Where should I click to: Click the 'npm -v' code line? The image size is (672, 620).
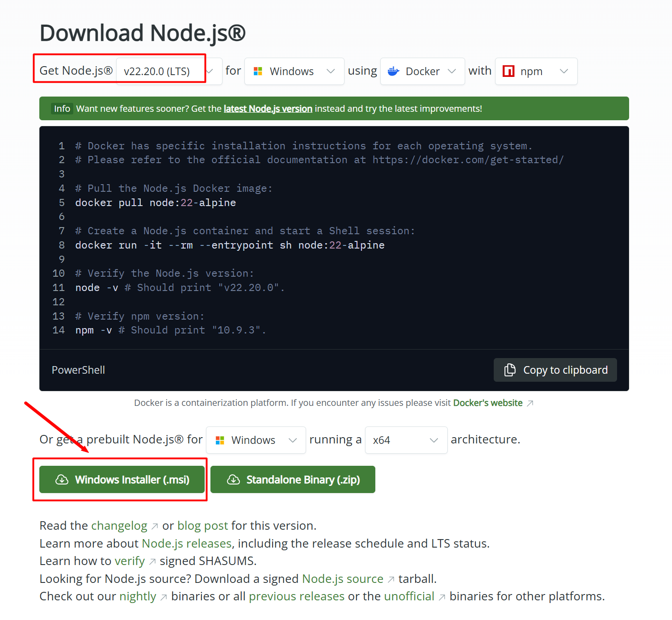[x=170, y=330]
